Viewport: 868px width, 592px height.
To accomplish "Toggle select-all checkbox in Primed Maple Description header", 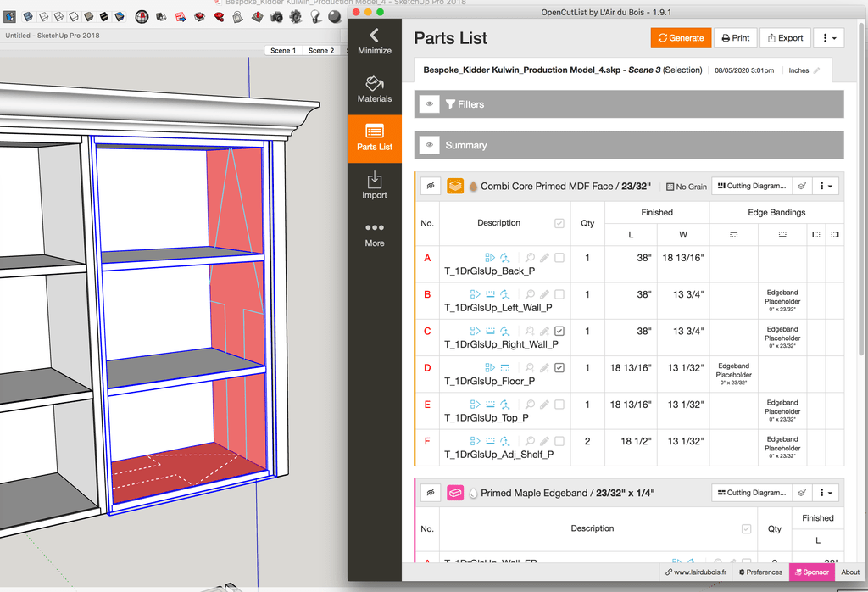I will (746, 529).
